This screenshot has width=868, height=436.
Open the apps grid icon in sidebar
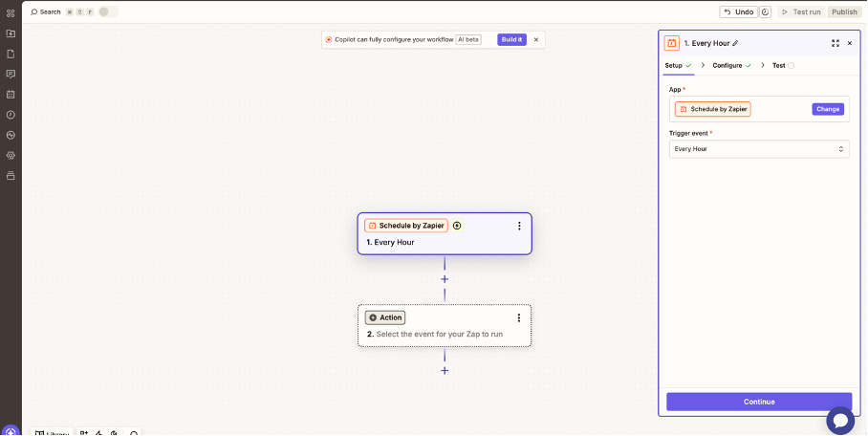pos(11,13)
